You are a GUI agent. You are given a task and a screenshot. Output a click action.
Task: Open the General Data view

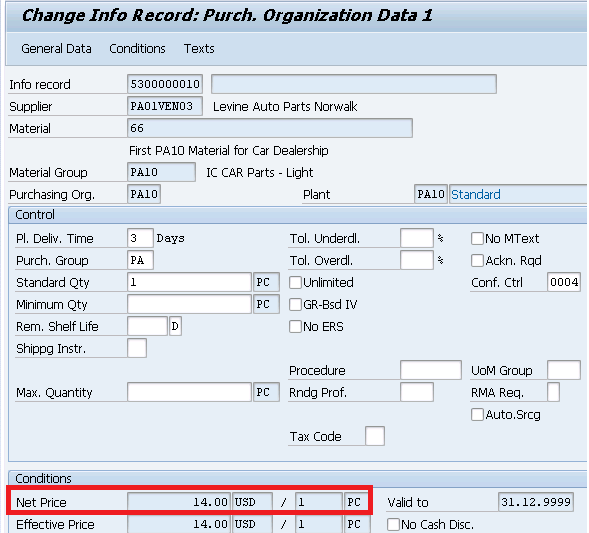coord(56,49)
